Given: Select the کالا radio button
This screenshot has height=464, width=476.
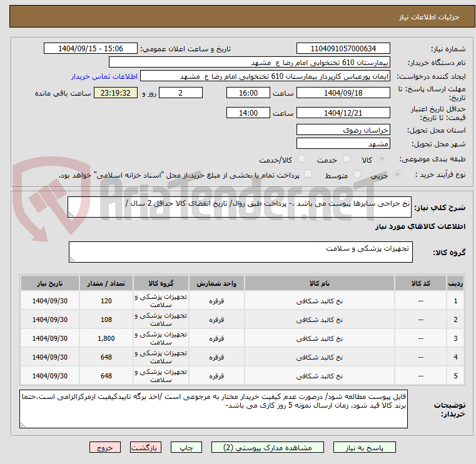Looking at the screenshot, I should click(382, 159).
